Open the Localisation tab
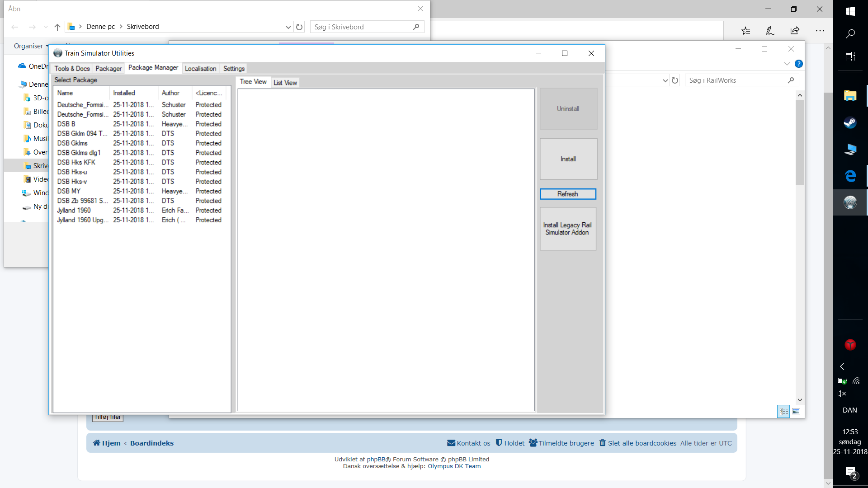Image resolution: width=868 pixels, height=488 pixels. [x=200, y=69]
